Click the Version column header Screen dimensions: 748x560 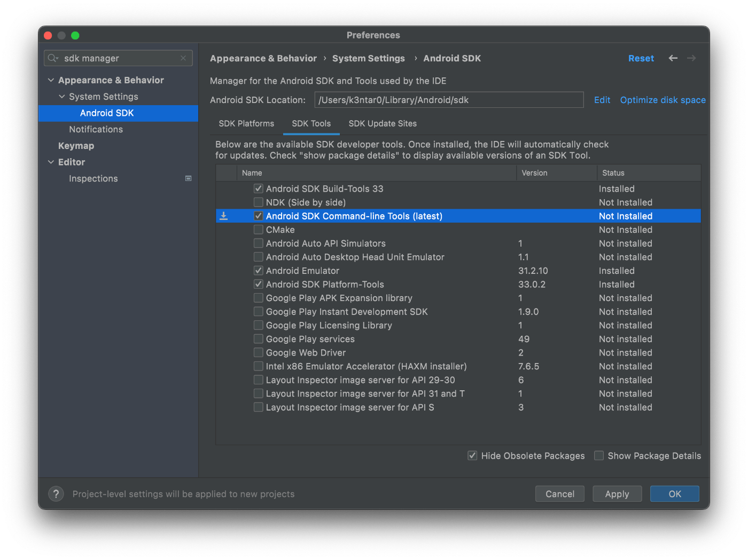coord(556,173)
